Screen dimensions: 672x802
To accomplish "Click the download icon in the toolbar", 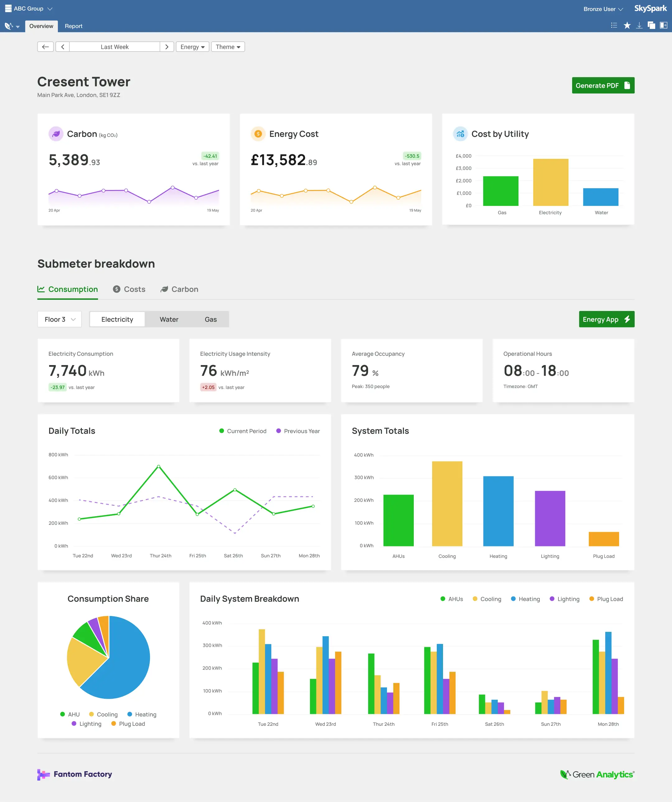I will pyautogui.click(x=639, y=25).
